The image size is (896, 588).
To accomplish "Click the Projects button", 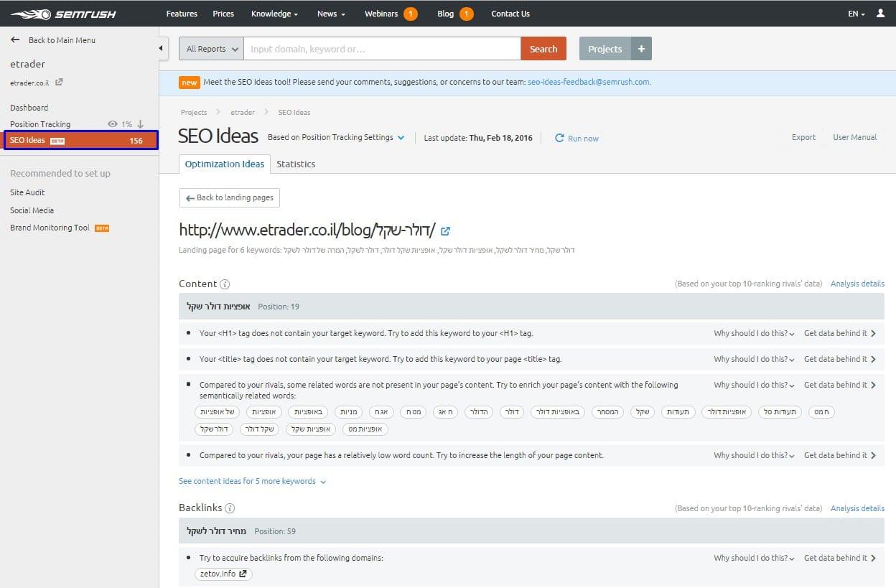I will click(605, 49).
